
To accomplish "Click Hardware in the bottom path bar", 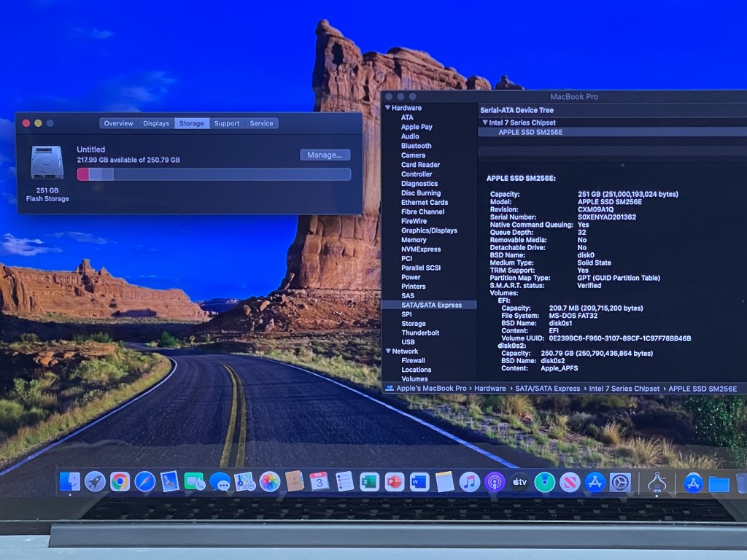I will [489, 389].
